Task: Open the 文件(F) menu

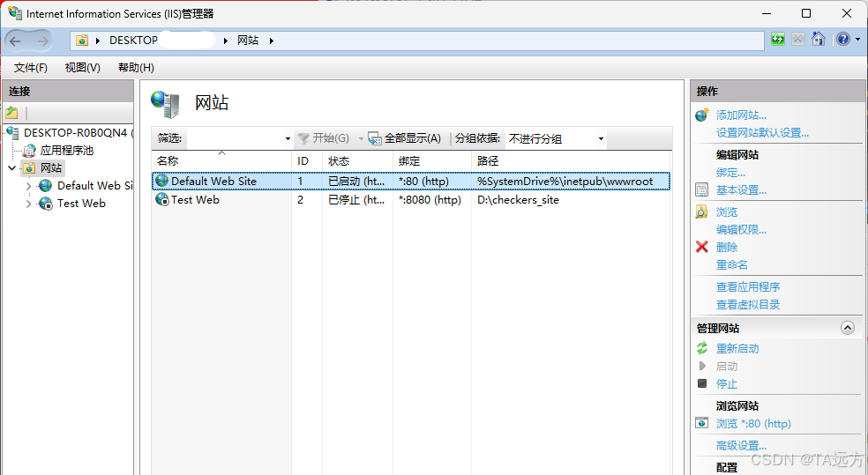Action: point(31,68)
